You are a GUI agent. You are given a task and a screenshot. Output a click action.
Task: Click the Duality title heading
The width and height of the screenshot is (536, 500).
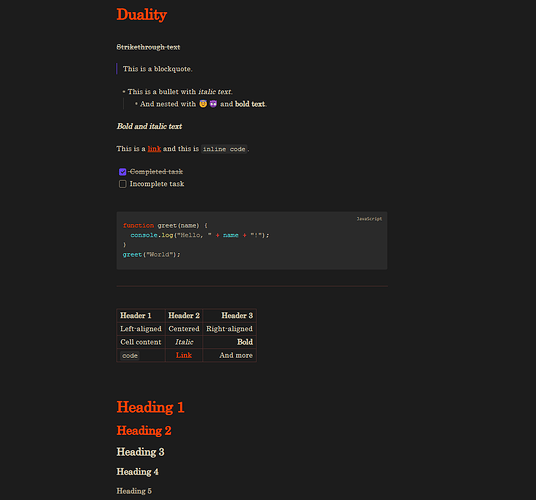pyautogui.click(x=142, y=15)
